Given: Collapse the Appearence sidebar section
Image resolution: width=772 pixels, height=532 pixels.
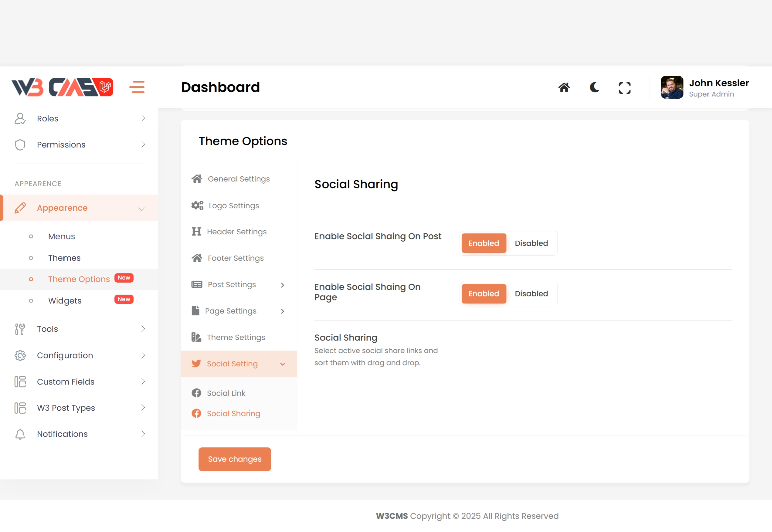Looking at the screenshot, I should tap(142, 209).
